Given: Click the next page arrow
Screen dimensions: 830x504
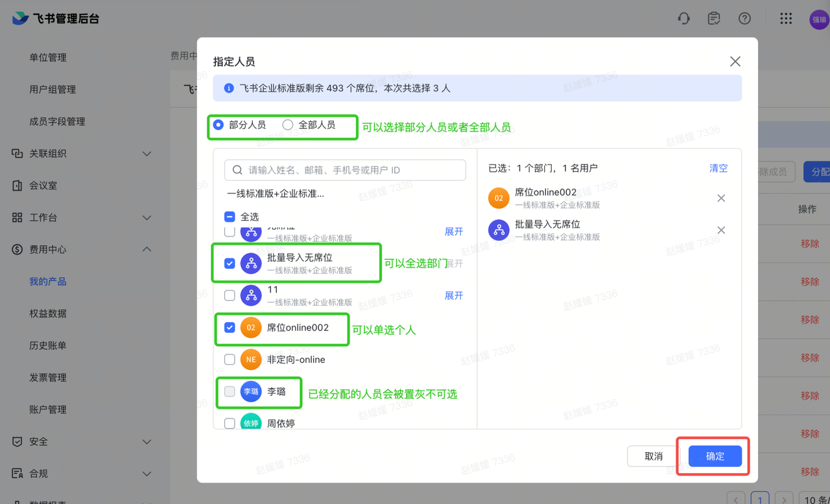Looking at the screenshot, I should (x=784, y=499).
